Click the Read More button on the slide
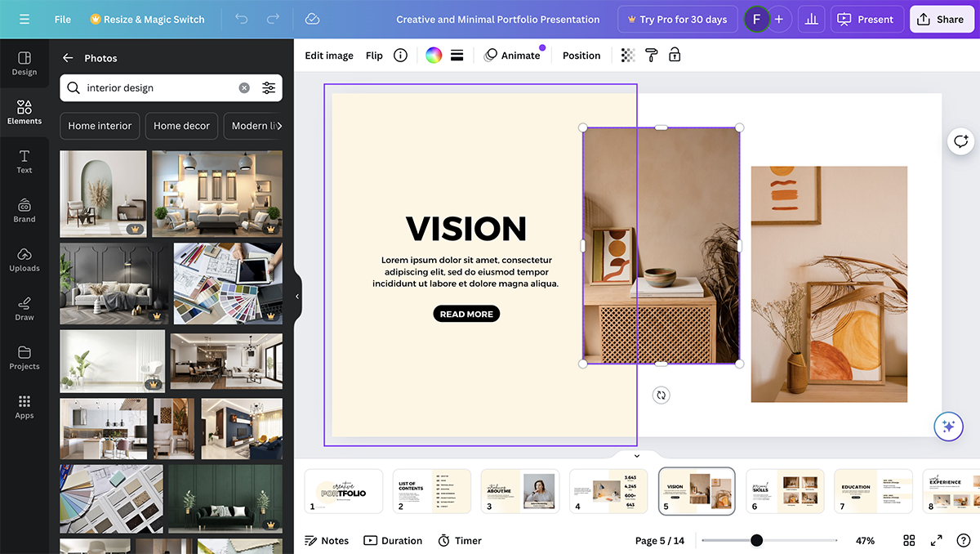This screenshot has width=980, height=554. click(x=466, y=313)
